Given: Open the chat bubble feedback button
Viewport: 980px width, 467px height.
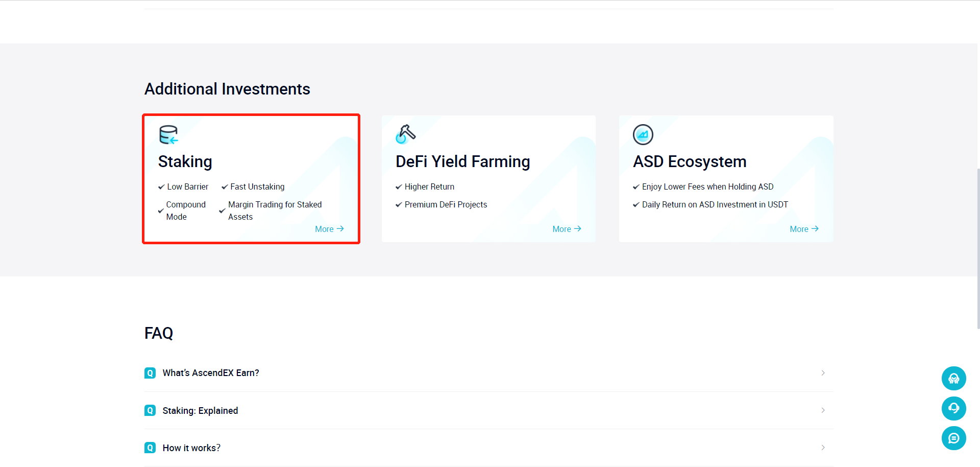Looking at the screenshot, I should 953,438.
